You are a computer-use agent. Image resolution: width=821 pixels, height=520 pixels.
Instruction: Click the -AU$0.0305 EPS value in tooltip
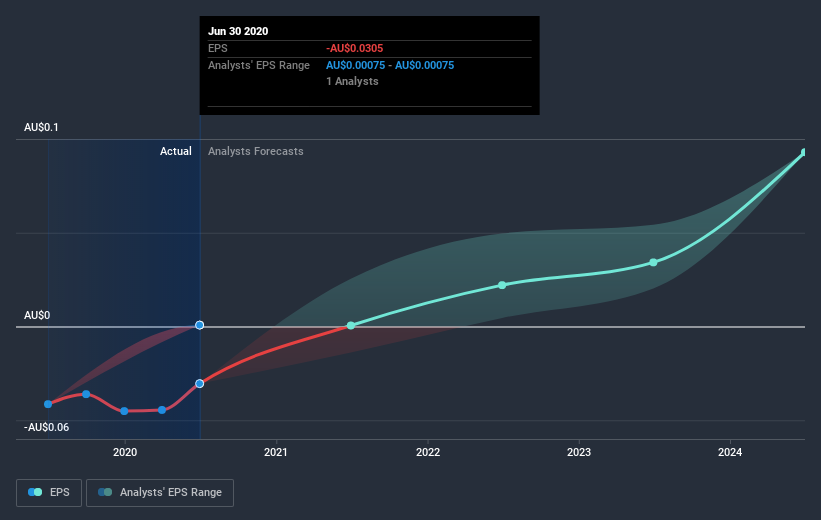coord(354,48)
